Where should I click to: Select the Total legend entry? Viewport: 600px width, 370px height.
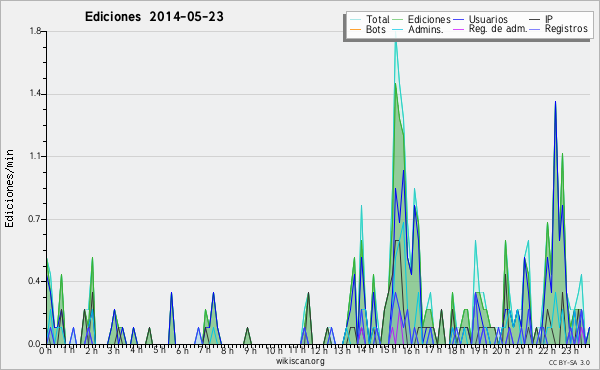pyautogui.click(x=370, y=19)
